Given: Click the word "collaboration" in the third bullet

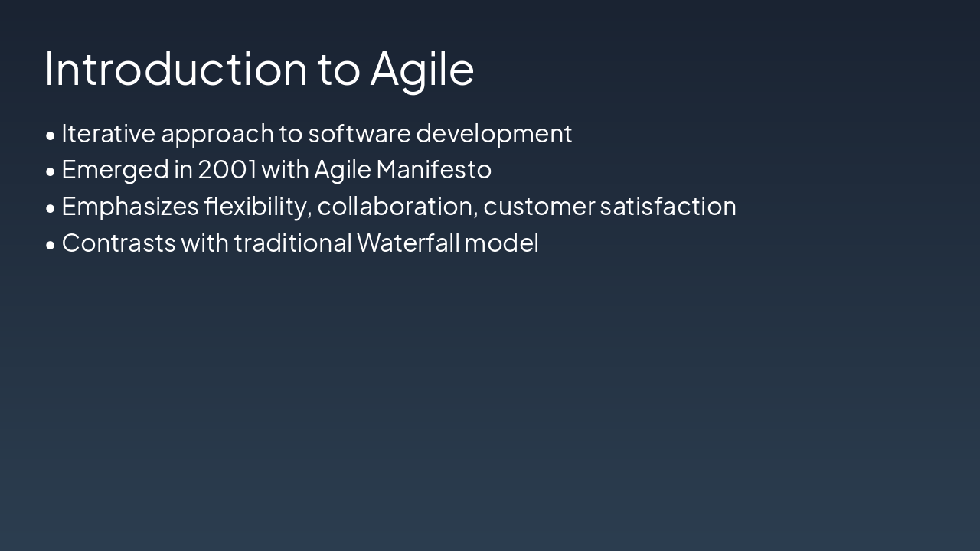Looking at the screenshot, I should [397, 207].
